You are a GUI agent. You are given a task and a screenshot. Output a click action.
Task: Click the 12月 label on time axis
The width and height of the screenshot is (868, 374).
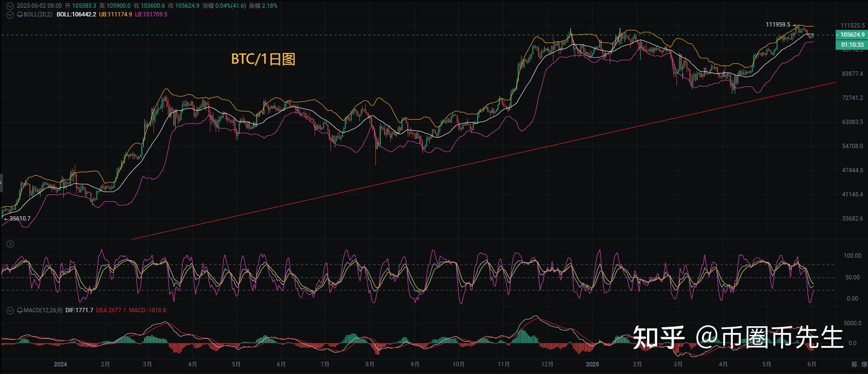point(547,364)
